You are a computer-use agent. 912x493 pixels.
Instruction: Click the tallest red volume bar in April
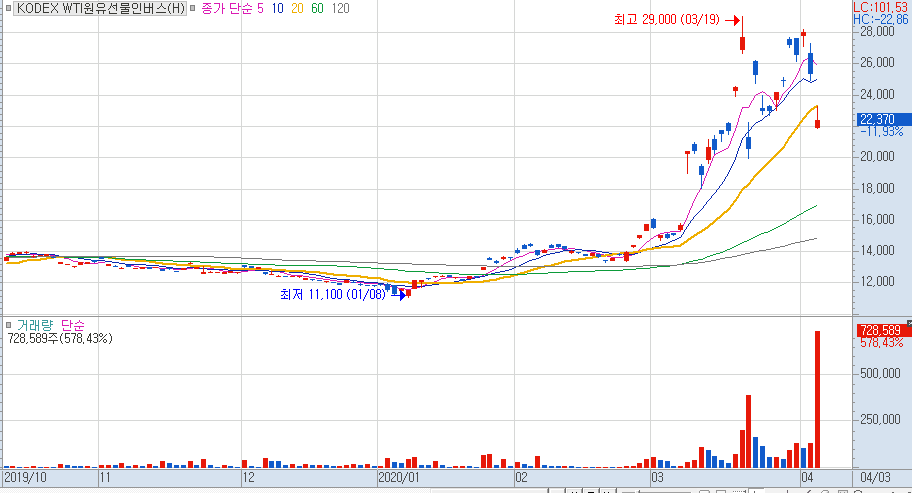(817, 399)
